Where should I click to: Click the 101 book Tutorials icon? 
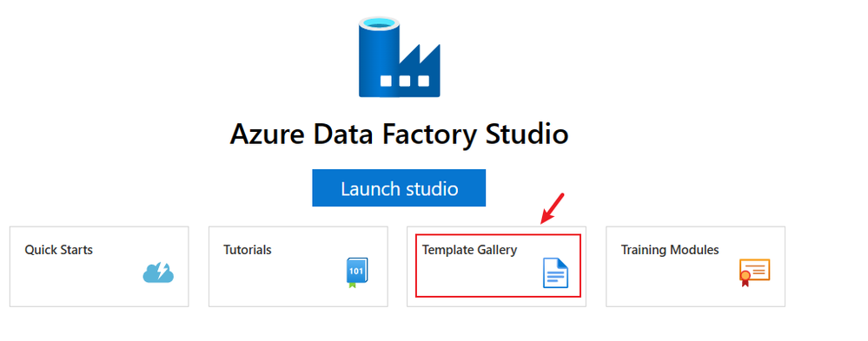(357, 272)
